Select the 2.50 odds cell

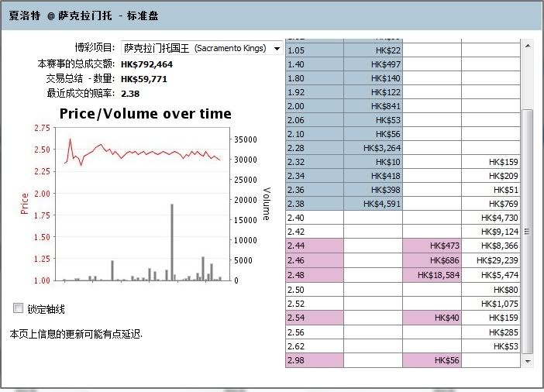315,289
